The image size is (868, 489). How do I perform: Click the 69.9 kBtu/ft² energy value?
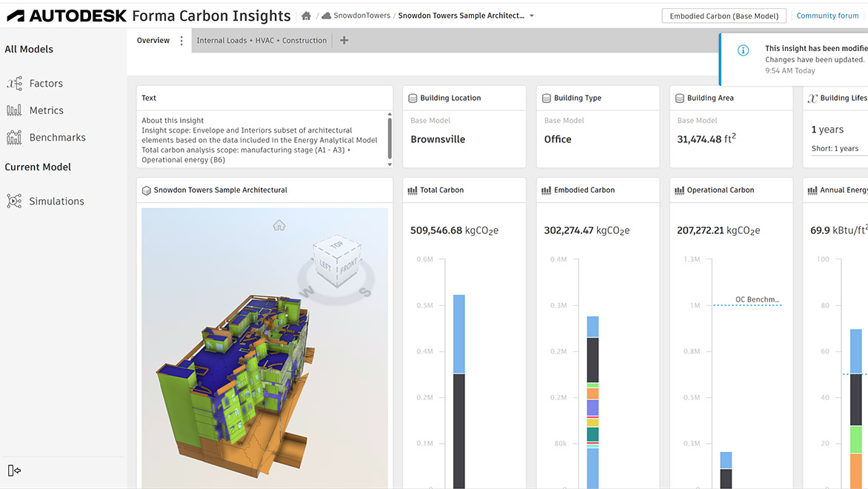(839, 230)
